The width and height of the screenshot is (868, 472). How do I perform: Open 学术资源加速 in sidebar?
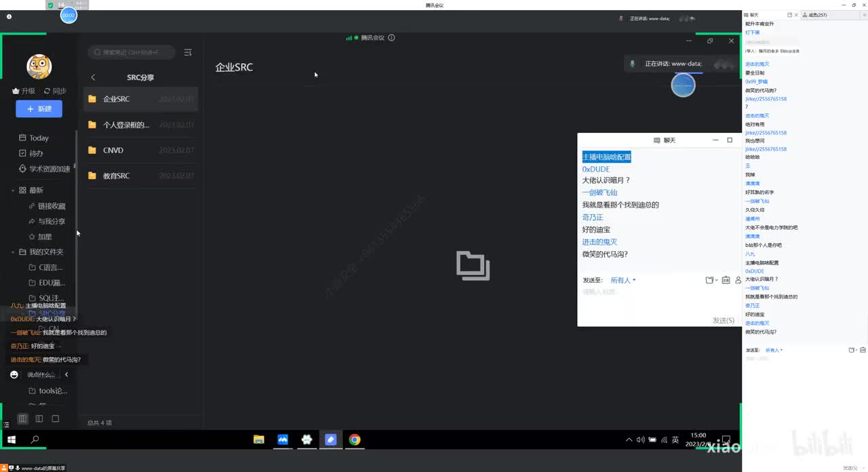tap(45, 169)
